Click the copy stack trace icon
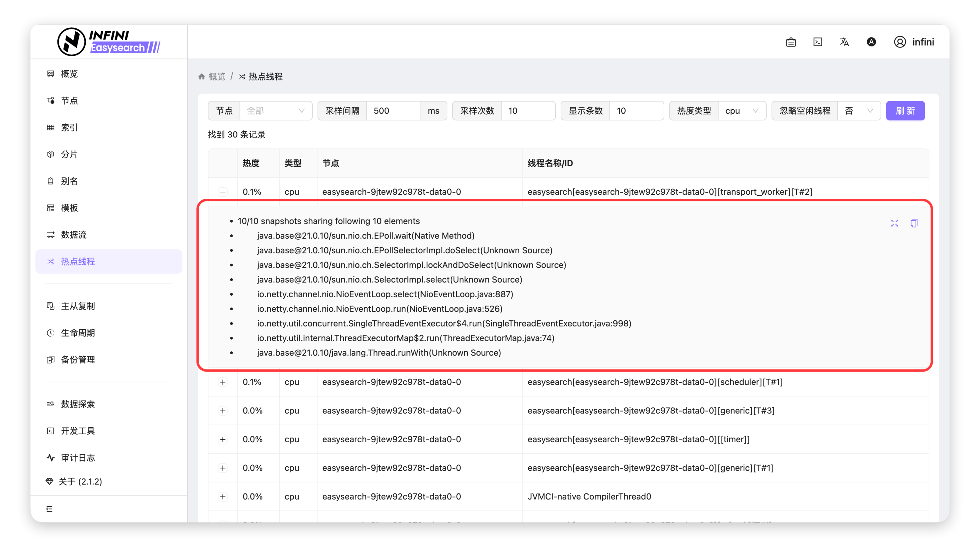Viewport: 980px width, 559px height. (x=914, y=223)
